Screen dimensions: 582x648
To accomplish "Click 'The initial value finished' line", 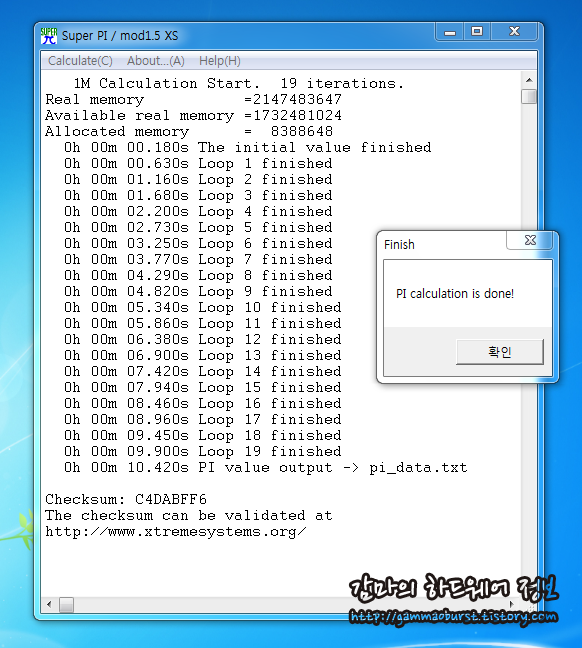I will point(248,147).
